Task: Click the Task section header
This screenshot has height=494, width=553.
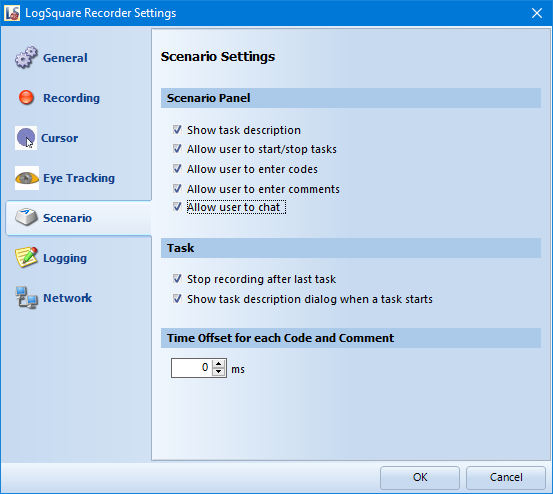Action: (351, 248)
